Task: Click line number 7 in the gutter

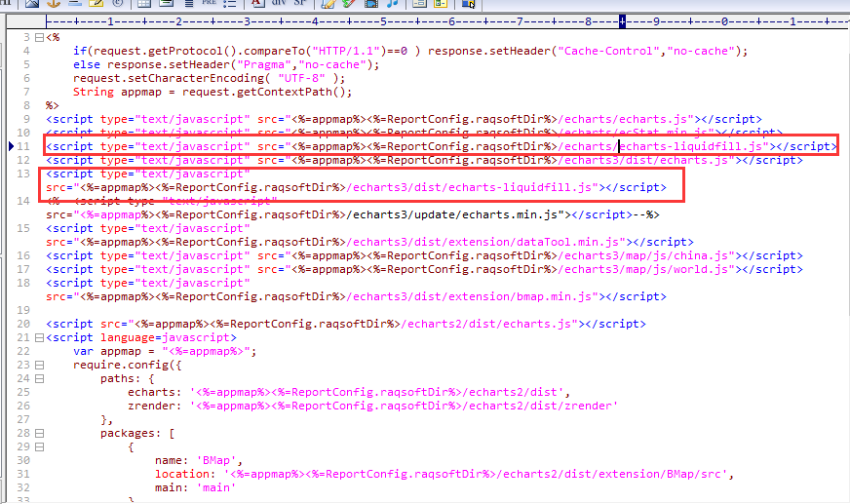Action: (26, 92)
